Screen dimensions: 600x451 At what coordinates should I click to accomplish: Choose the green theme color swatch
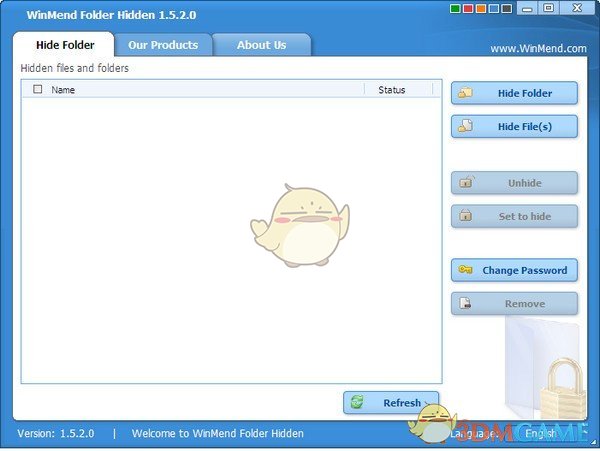[x=455, y=8]
